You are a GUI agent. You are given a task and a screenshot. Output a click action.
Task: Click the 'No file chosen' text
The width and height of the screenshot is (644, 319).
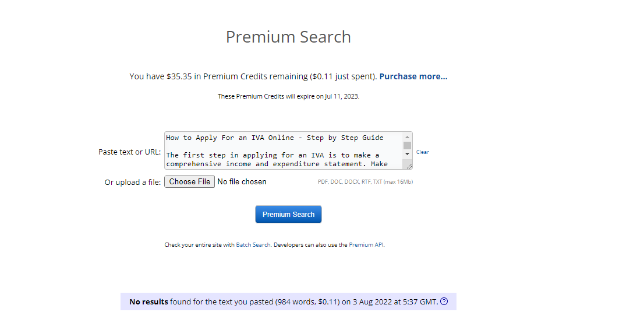pyautogui.click(x=242, y=182)
